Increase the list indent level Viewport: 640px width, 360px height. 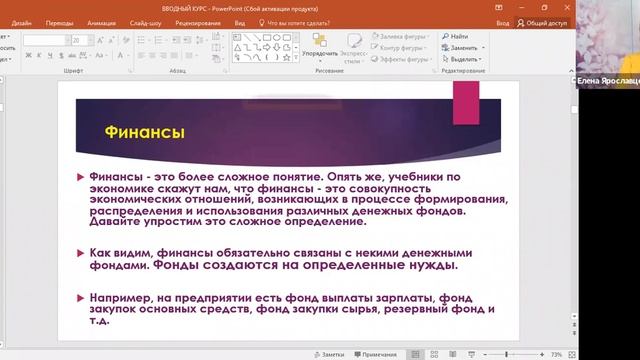(x=187, y=40)
